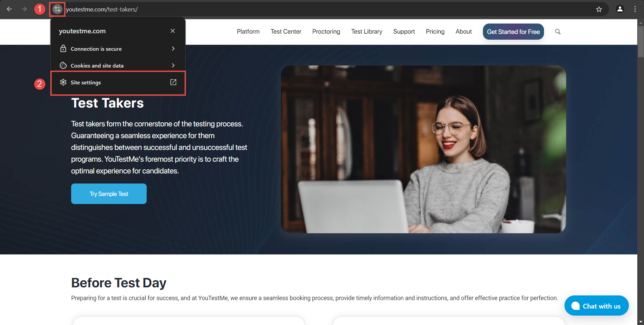Viewport: 644px width, 325px height.
Task: Click the external link icon on Site settings row
Action: tap(173, 82)
